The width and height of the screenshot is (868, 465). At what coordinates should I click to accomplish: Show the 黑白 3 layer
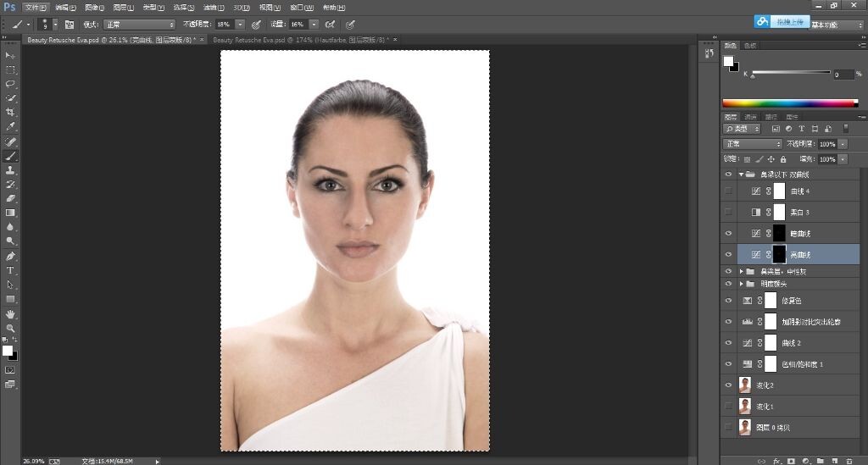click(x=728, y=213)
